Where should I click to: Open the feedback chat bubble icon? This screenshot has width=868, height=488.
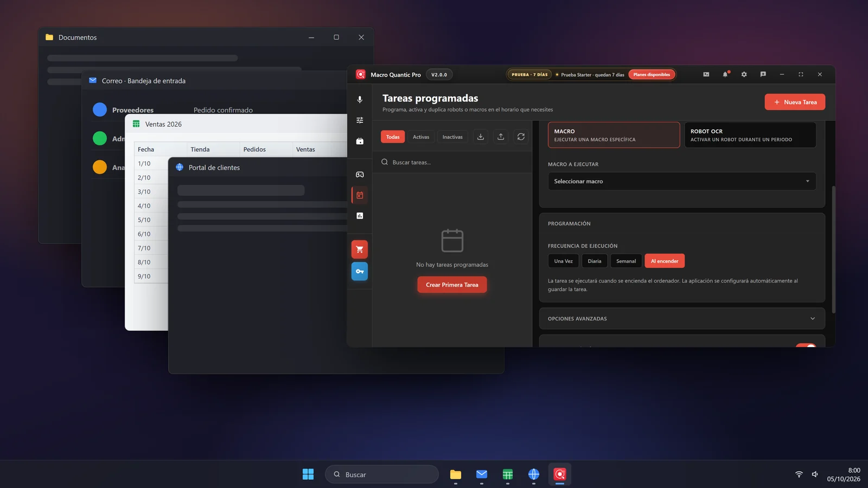[763, 74]
